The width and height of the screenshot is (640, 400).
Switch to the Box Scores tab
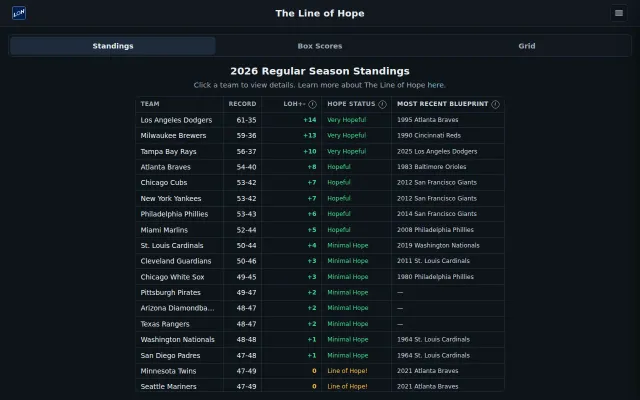320,46
